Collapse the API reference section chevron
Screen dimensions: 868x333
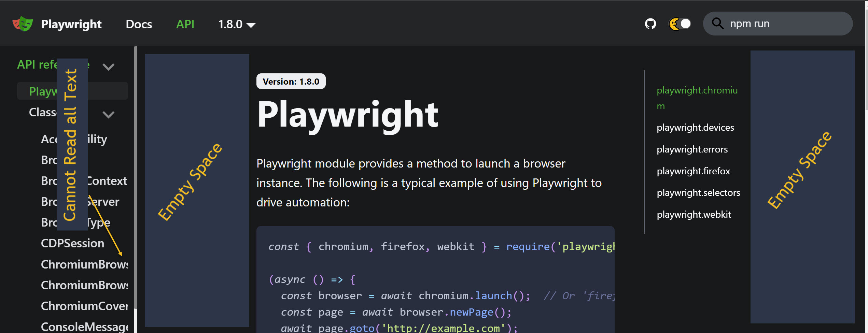108,67
